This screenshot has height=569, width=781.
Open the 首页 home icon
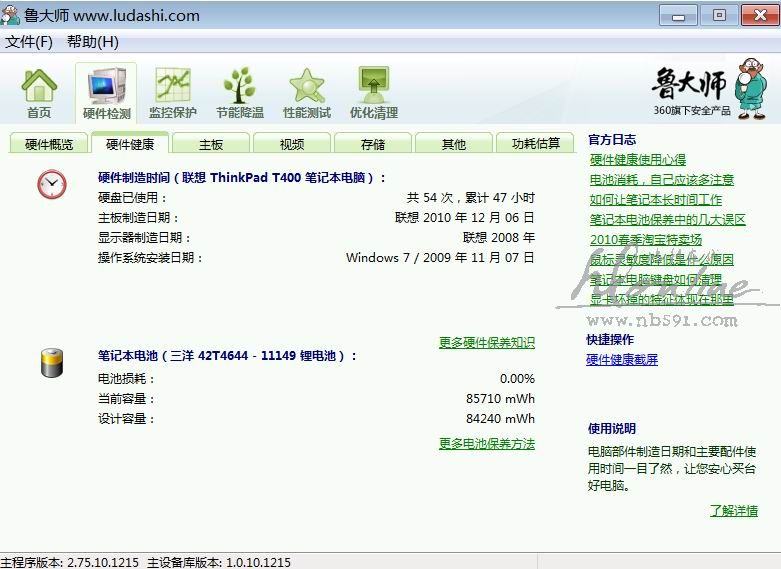[39, 93]
